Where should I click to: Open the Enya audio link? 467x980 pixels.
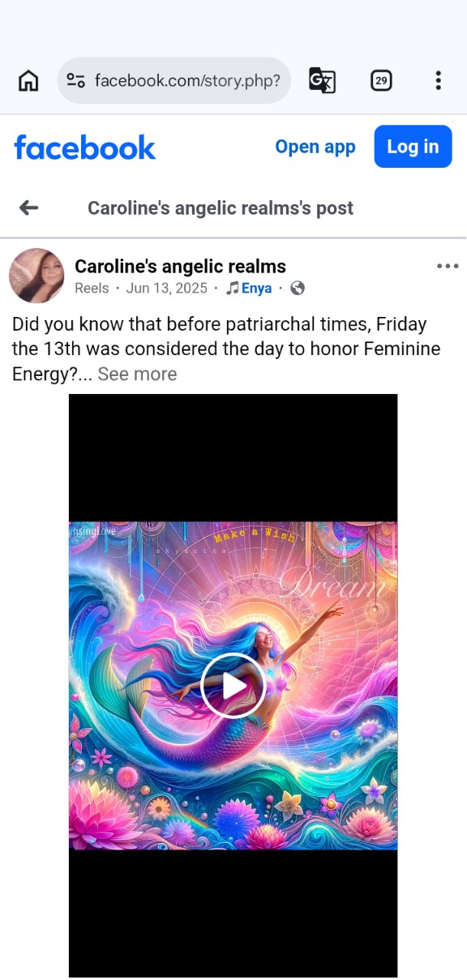coord(257,288)
